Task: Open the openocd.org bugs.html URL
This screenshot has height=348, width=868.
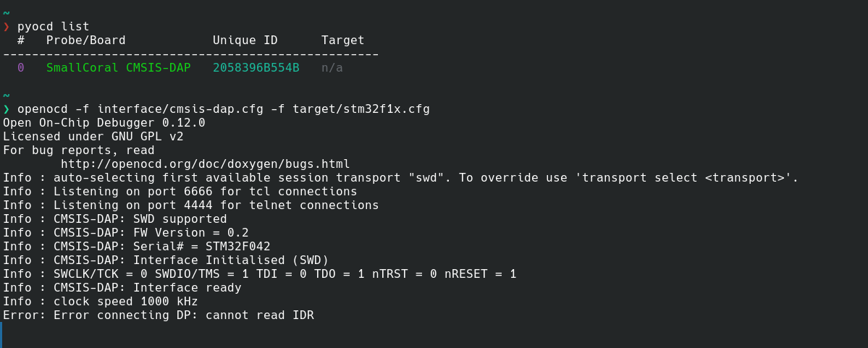Action: pyautogui.click(x=205, y=164)
